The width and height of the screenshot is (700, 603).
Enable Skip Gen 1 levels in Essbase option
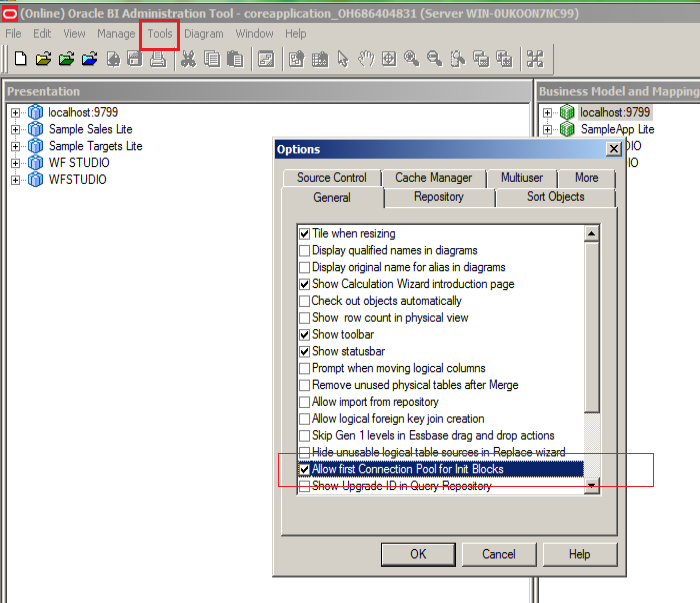coord(304,435)
